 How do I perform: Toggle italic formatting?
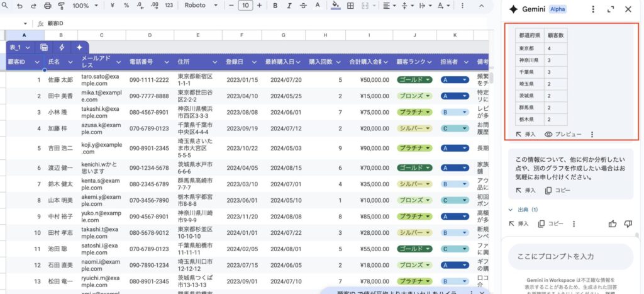pos(289,6)
